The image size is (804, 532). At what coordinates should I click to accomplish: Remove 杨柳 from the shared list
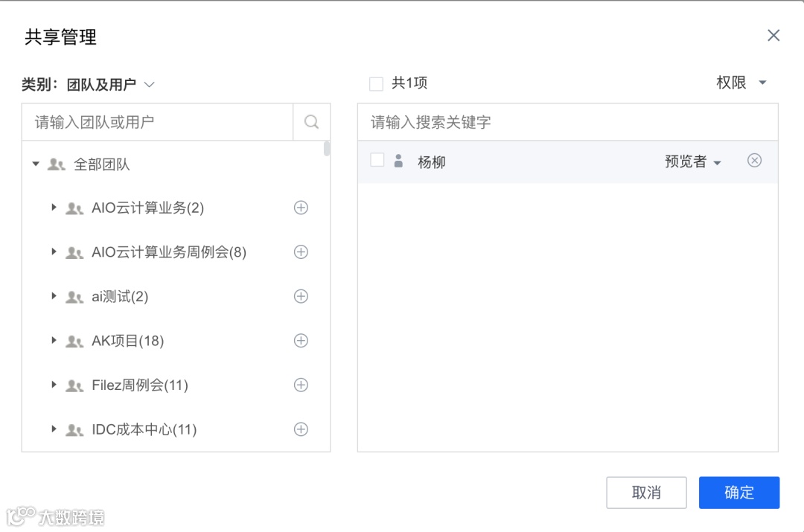[754, 161]
